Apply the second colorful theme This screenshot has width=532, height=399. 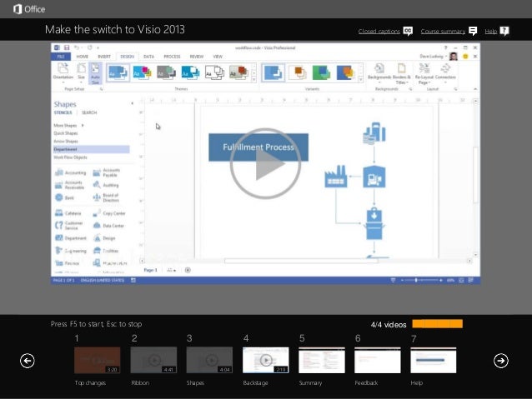[142, 72]
